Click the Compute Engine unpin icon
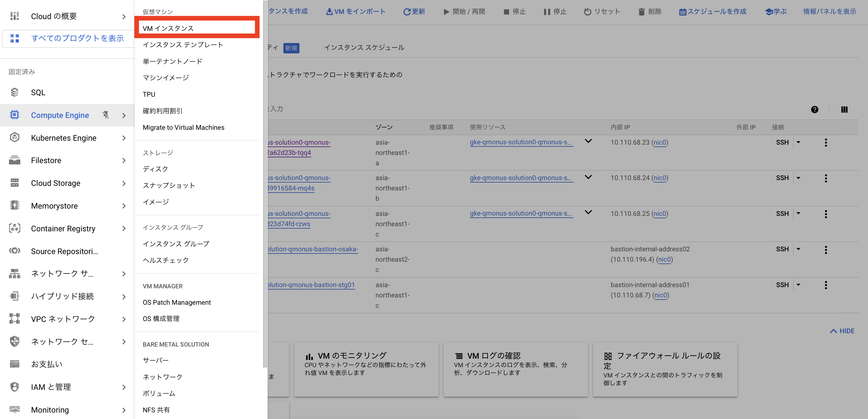 pos(105,115)
